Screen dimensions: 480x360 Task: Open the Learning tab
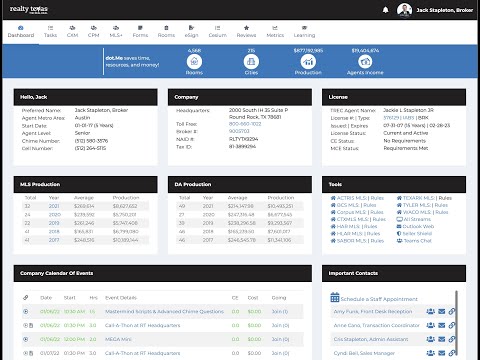(304, 32)
